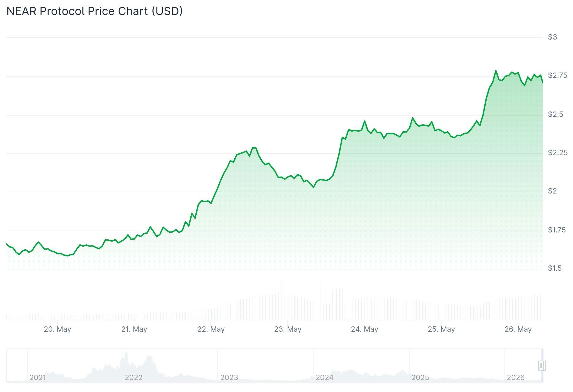This screenshot has height=392, width=573.
Task: Select the 2023 marker in the navigator
Action: click(229, 378)
